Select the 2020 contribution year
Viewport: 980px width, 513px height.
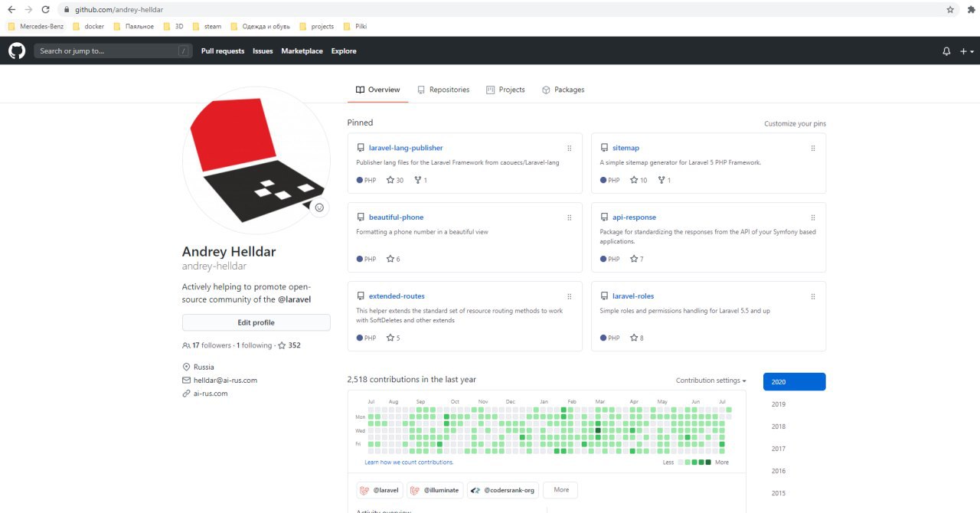click(794, 382)
